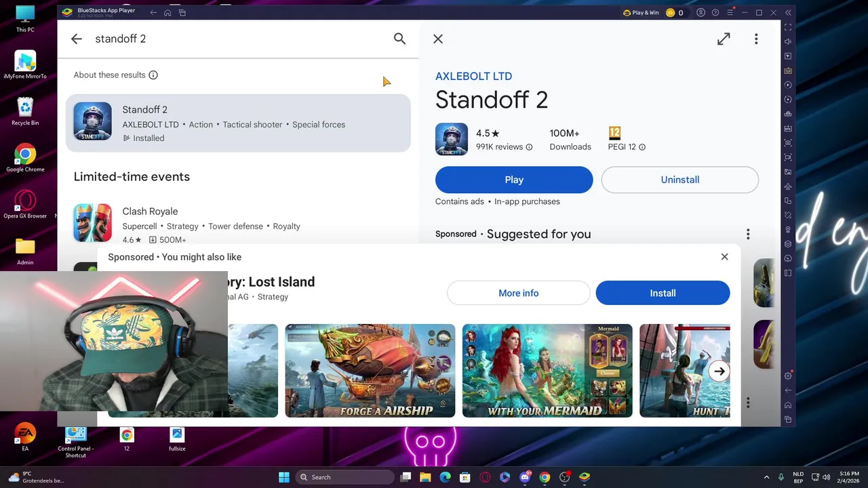This screenshot has width=868, height=488.
Task: Click the Play button for Standoff 2
Action: pos(514,180)
